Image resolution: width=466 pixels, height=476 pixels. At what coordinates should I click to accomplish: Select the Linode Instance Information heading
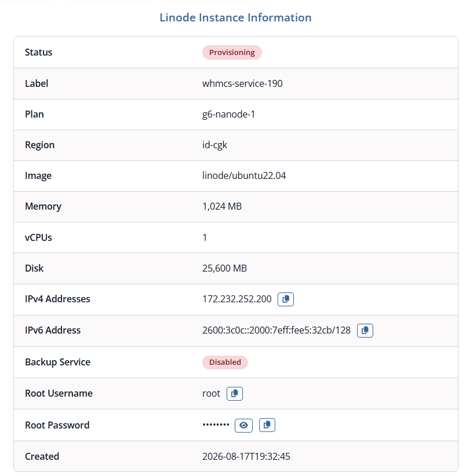click(235, 17)
